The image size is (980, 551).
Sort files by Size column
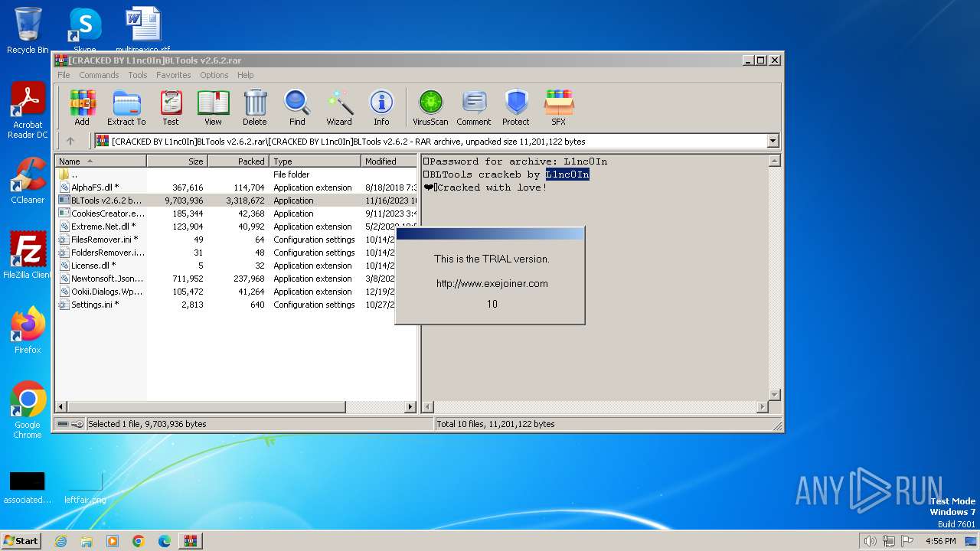click(177, 161)
